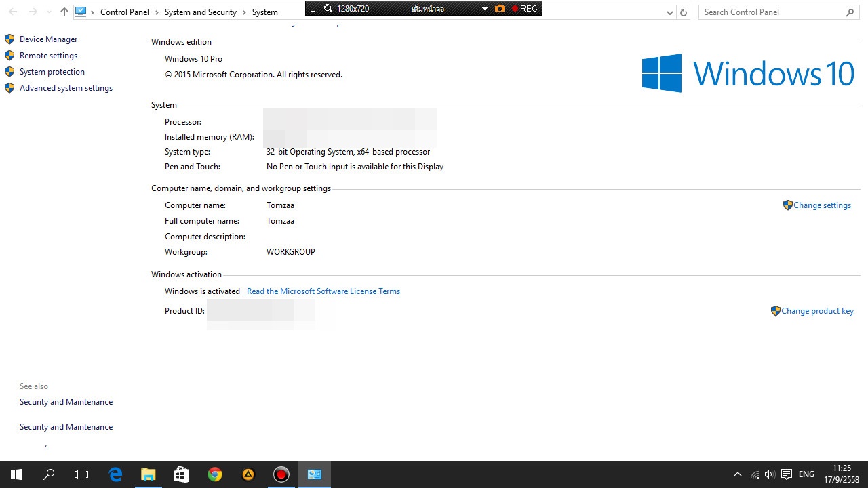Open System protection
868x488 pixels.
tap(52, 72)
